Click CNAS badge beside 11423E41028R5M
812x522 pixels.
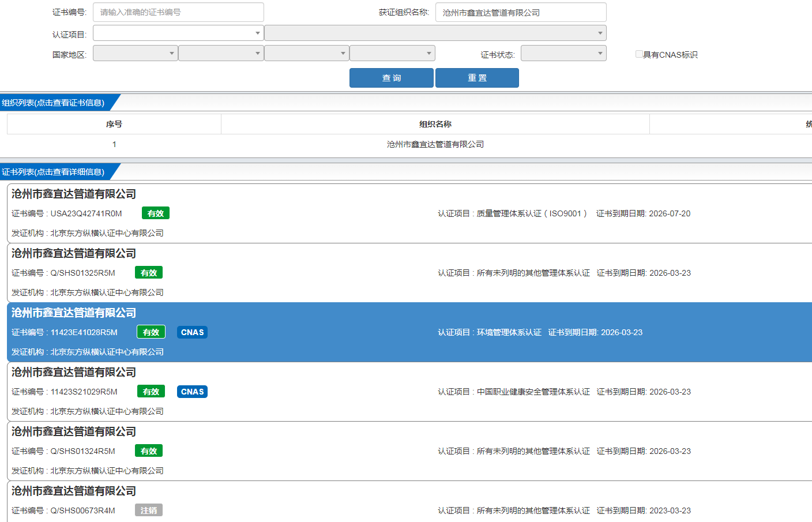click(x=193, y=332)
